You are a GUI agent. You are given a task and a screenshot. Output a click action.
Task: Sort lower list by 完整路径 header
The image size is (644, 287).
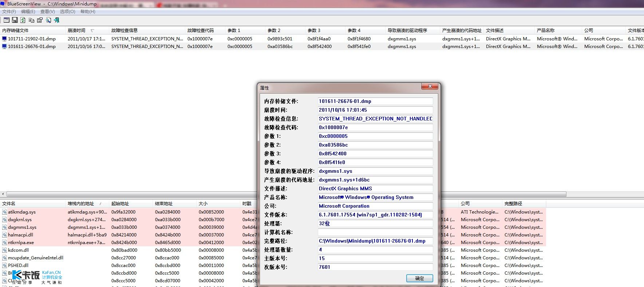(x=524, y=203)
